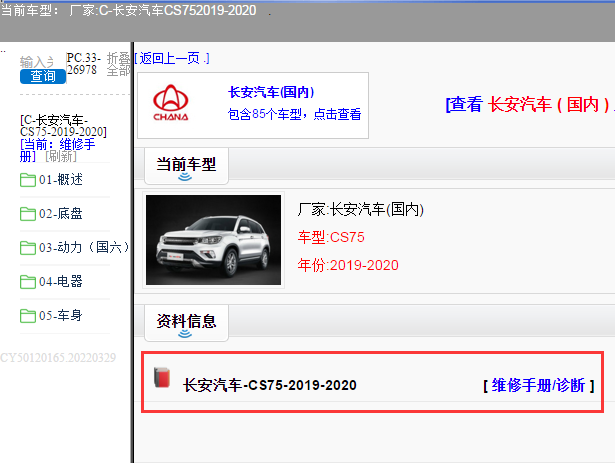
Task: Click 车型:CS75 red text
Action: click(x=331, y=237)
